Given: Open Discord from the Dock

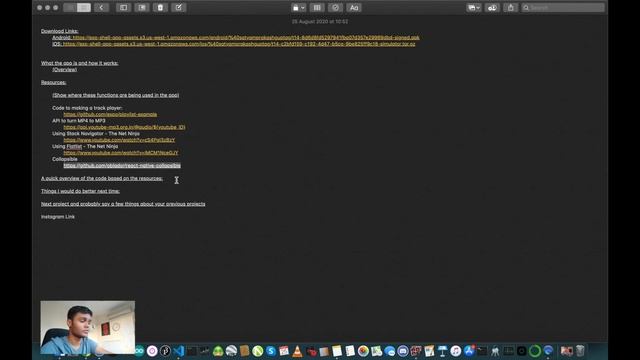Looking at the screenshot, I should point(402,351).
